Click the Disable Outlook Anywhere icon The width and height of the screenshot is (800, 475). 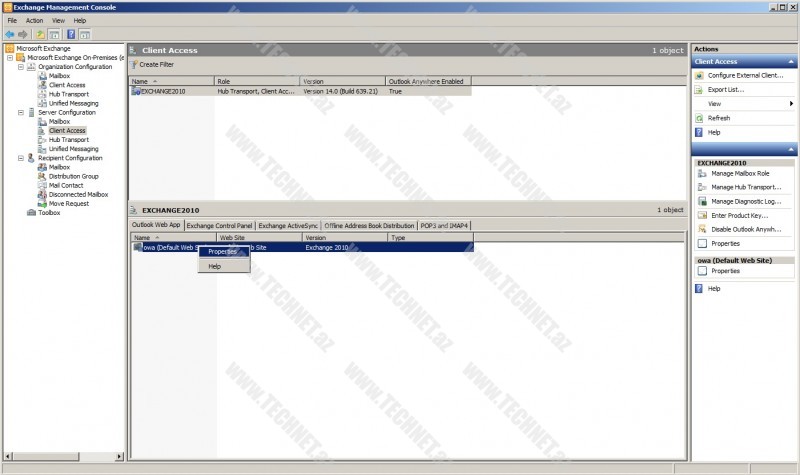(703, 229)
